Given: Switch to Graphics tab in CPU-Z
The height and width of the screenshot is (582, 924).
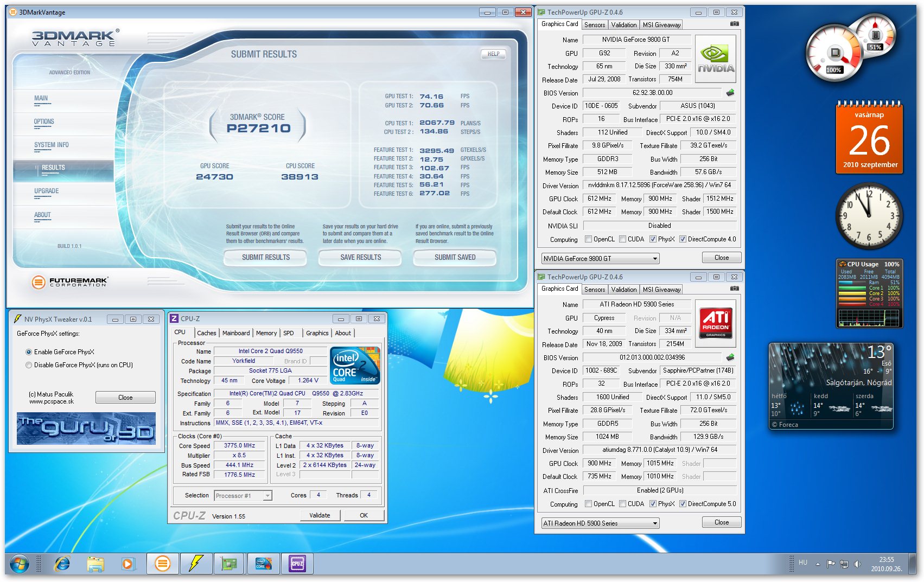Looking at the screenshot, I should pos(317,333).
